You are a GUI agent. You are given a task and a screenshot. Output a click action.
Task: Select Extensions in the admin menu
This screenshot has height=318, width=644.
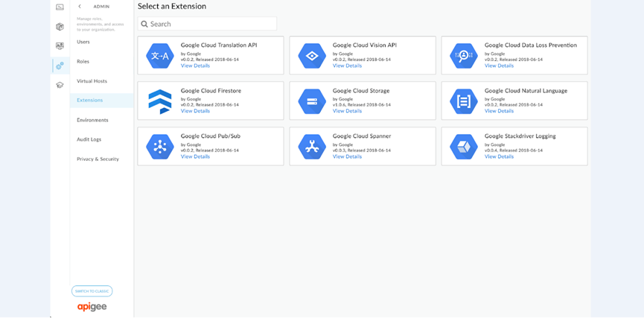[x=101, y=101]
